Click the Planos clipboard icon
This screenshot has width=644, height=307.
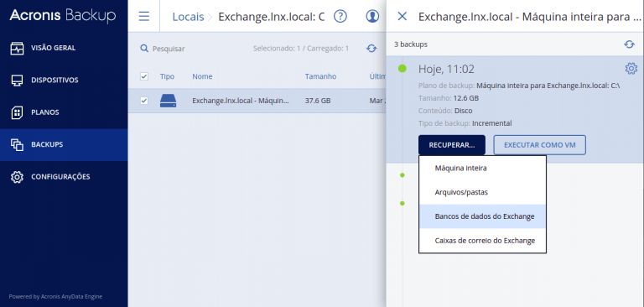17,112
